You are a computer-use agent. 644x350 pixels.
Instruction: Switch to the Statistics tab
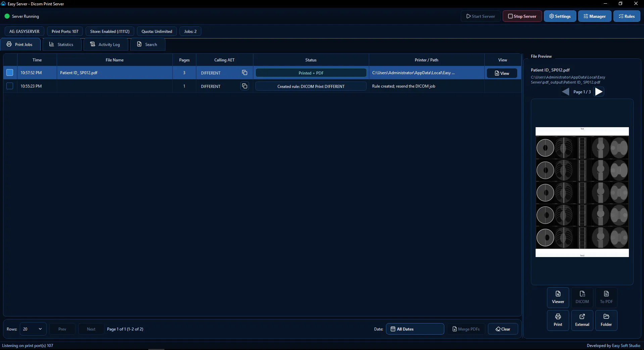tap(62, 44)
